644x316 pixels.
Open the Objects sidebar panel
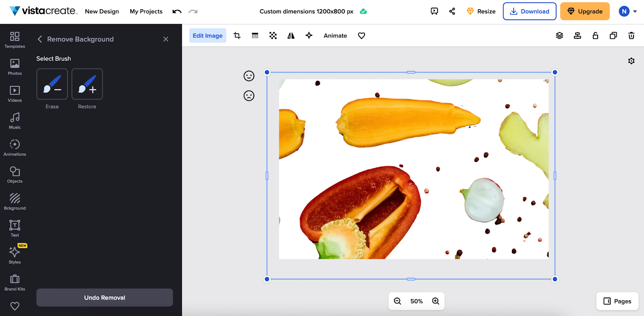[15, 175]
